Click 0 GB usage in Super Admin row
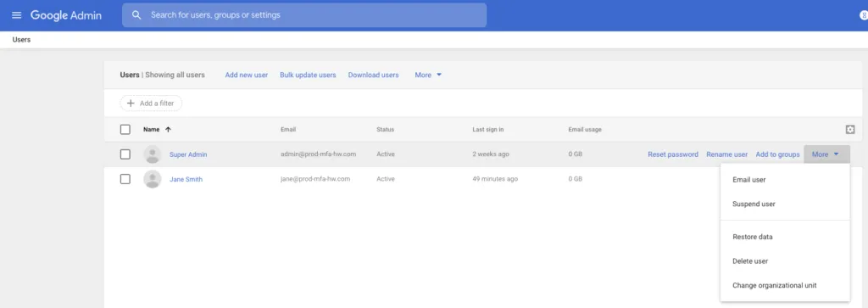 [x=576, y=154]
